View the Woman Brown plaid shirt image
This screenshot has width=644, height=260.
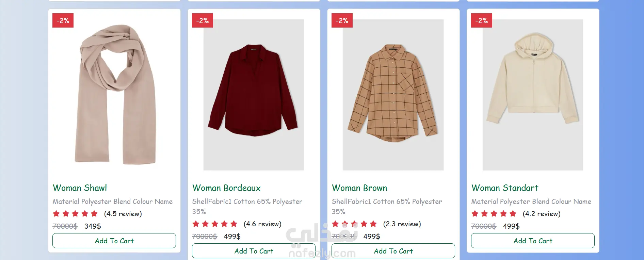tap(393, 95)
